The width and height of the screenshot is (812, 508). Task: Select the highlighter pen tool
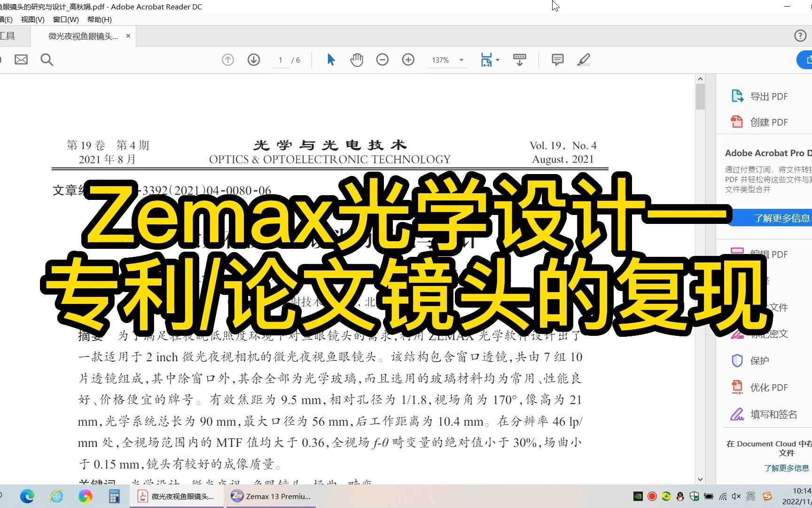(584, 60)
